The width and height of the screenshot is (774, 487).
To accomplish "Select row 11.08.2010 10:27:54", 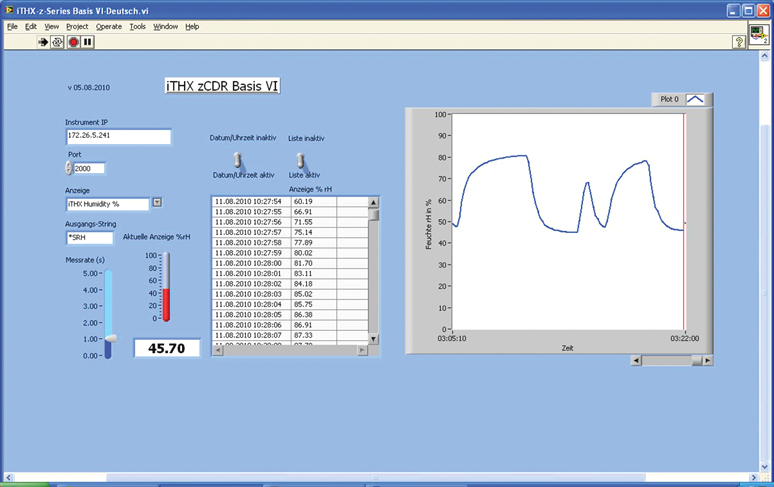I will 290,202.
